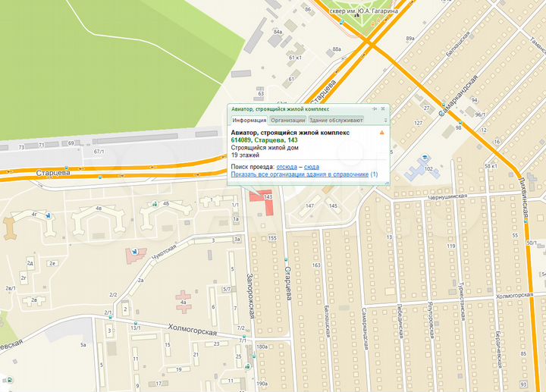
Task: Select the red highlighted building 143
Action: (x=259, y=203)
